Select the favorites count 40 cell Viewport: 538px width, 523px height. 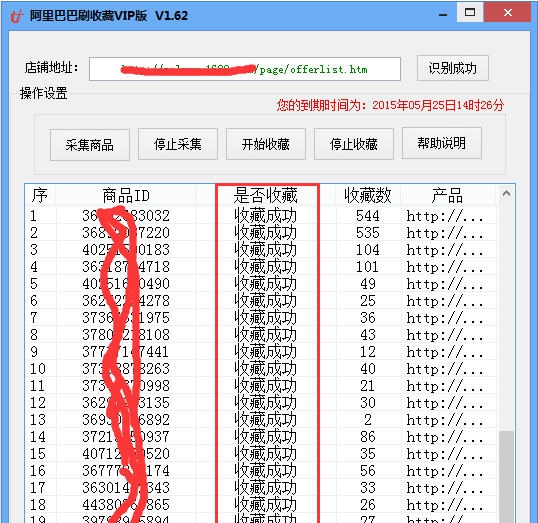click(x=367, y=369)
